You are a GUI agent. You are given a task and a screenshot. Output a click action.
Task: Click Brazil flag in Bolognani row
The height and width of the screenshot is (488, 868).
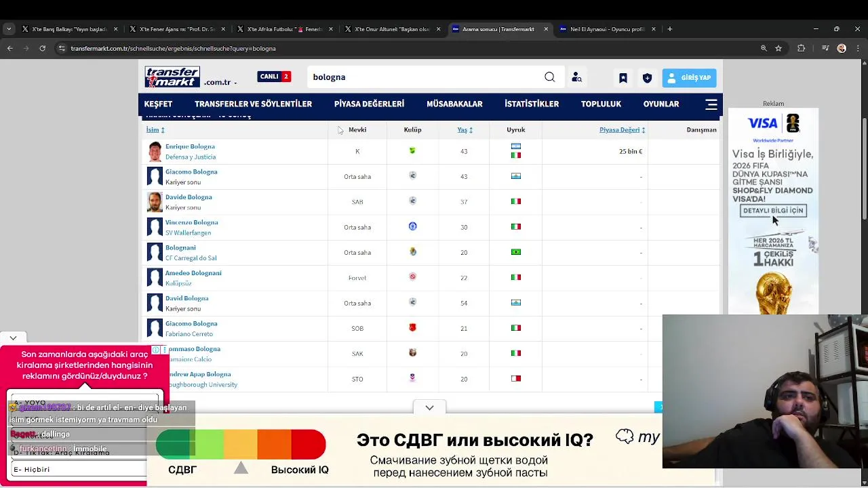(516, 252)
